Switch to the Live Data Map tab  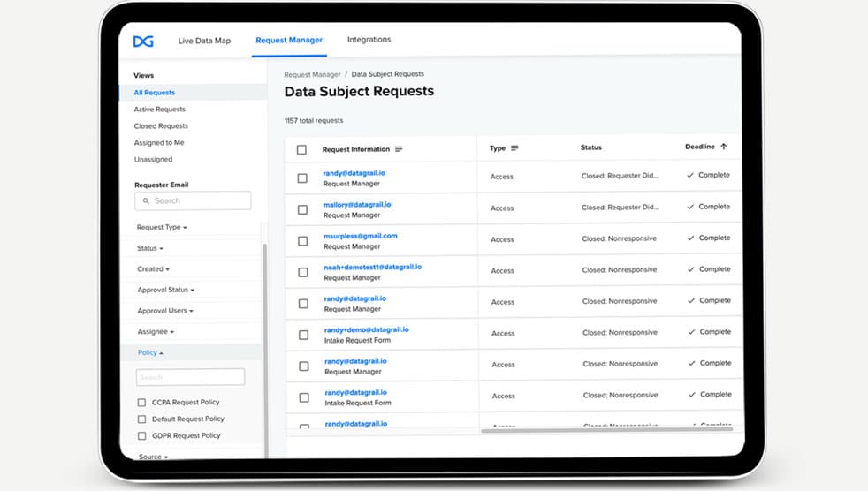point(204,41)
